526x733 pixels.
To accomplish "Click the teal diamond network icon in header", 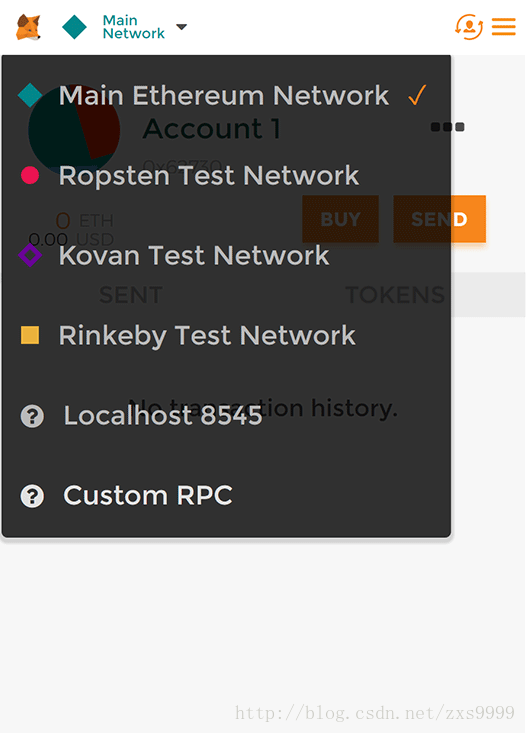I will 74,27.
